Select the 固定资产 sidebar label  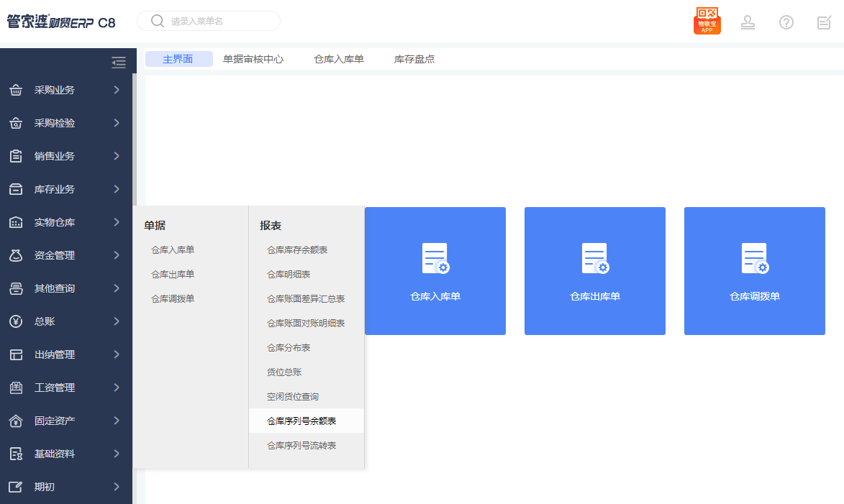click(55, 421)
